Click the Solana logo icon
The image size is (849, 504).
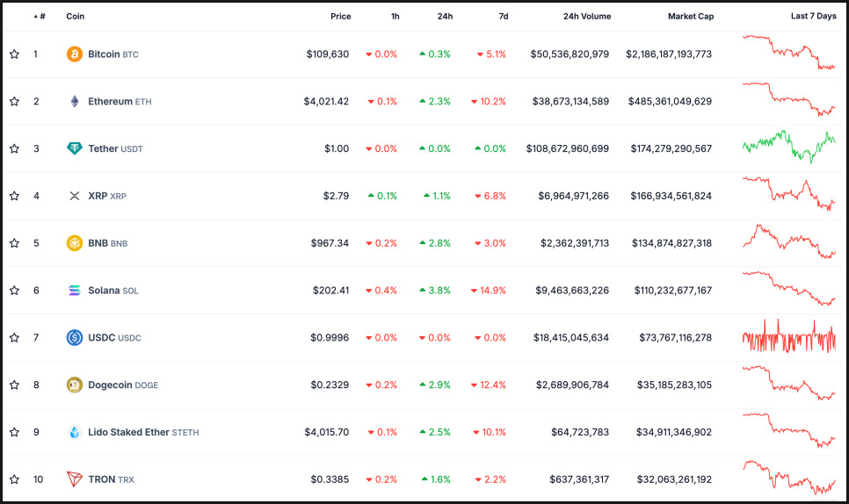(75, 291)
